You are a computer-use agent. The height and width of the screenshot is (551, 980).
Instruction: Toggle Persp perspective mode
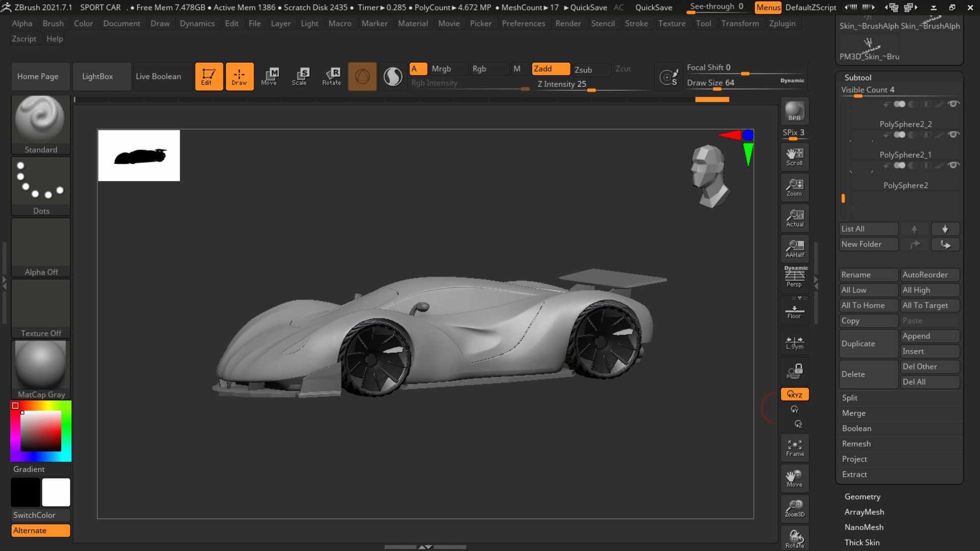pyautogui.click(x=795, y=277)
